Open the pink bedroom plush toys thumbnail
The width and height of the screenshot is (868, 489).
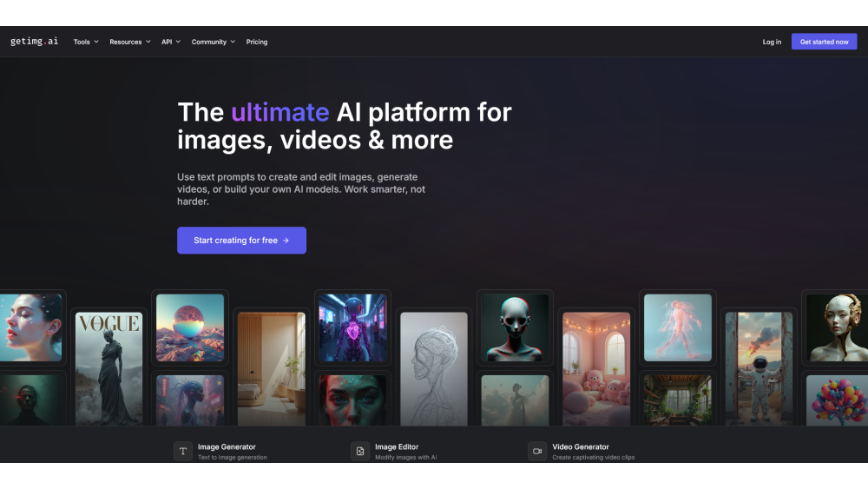[x=596, y=369]
